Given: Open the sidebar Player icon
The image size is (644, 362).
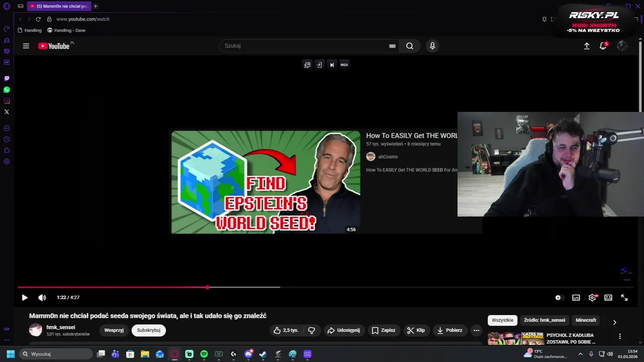Looking at the screenshot, I should click(x=7, y=128).
